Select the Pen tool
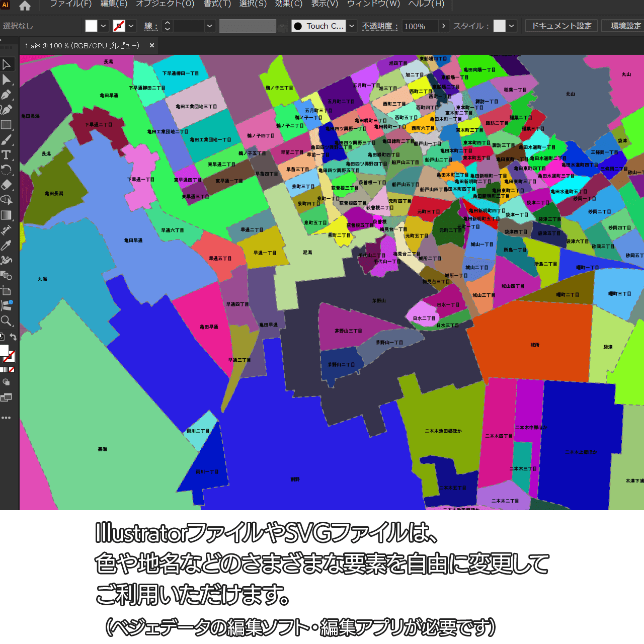Screen dimensions: 644x644 point(7,95)
